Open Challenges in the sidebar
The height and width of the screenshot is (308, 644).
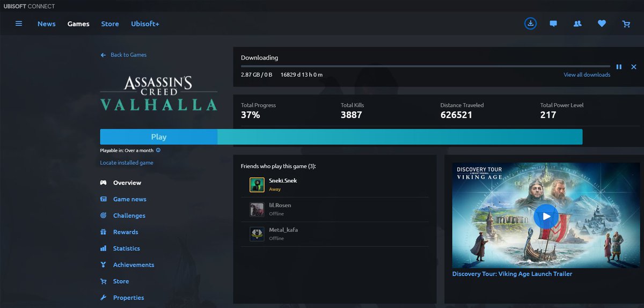click(122, 216)
